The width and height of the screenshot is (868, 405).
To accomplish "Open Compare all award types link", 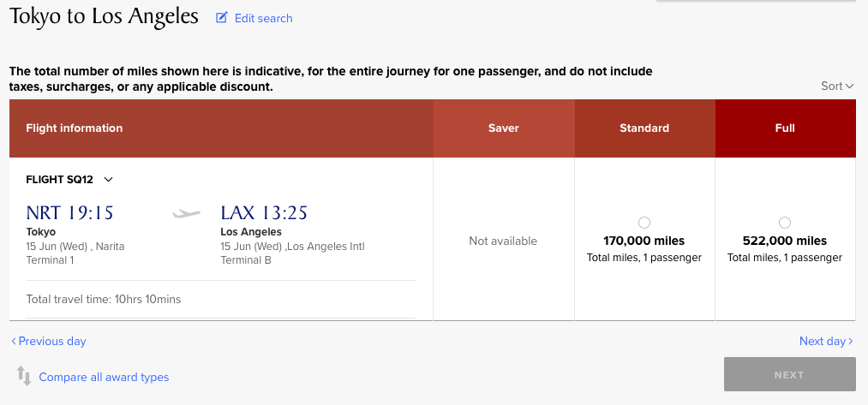I will (x=104, y=377).
